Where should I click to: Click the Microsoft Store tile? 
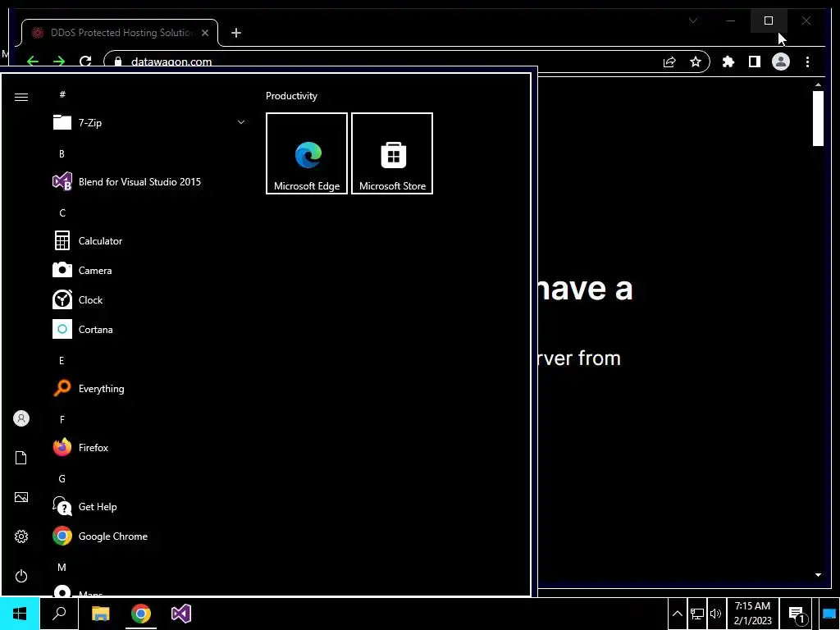point(392,153)
